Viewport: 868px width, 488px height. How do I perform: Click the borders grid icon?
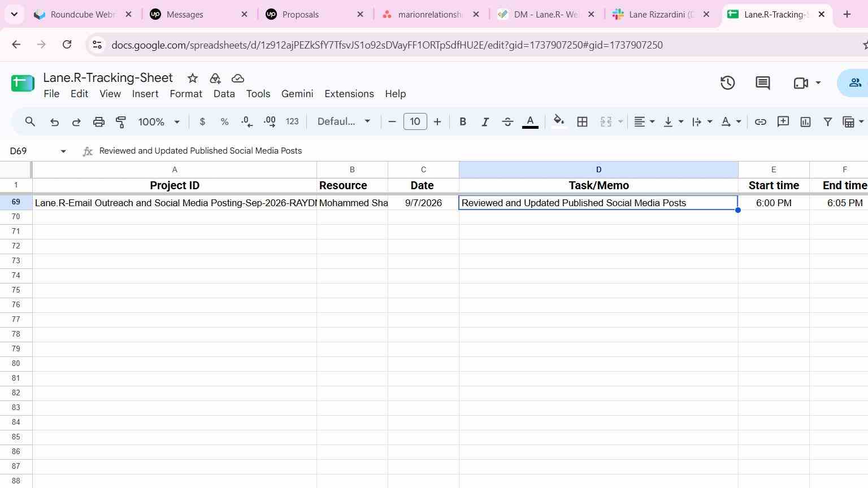[582, 122]
